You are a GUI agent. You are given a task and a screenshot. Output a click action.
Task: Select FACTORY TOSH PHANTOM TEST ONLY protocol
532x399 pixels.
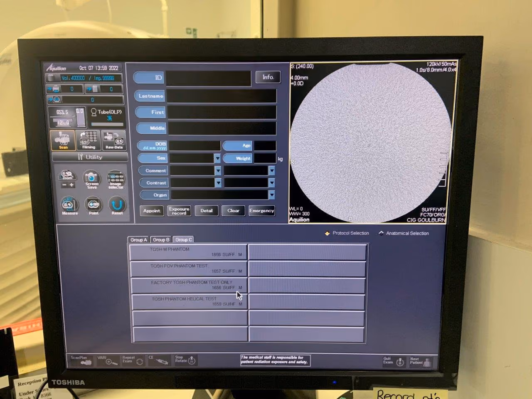[x=190, y=285]
